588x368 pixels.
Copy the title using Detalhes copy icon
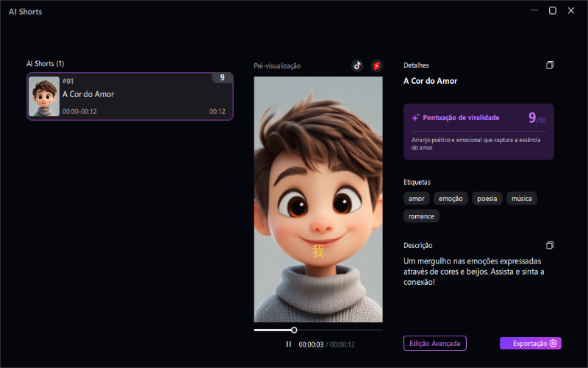point(549,66)
